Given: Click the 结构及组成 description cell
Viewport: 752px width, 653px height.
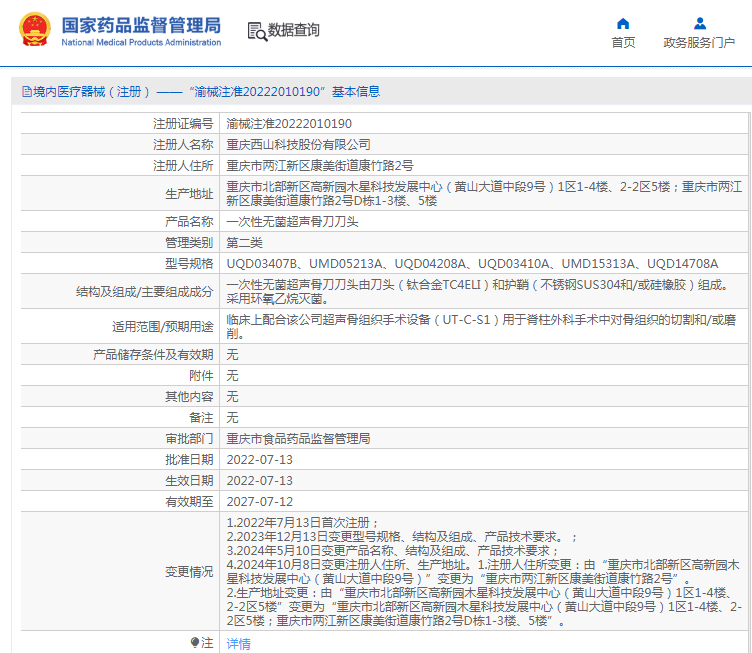Looking at the screenshot, I should (x=484, y=292).
